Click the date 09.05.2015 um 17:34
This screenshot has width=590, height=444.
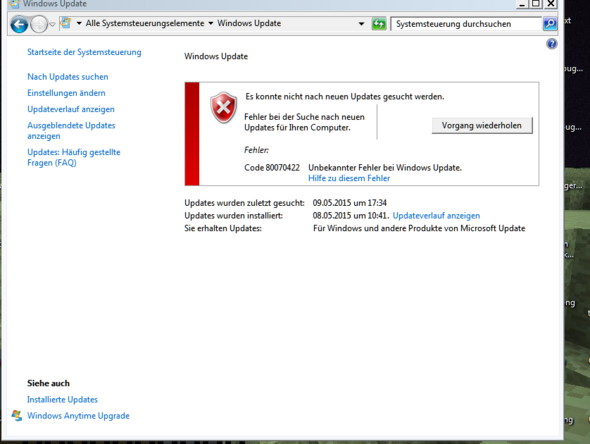tap(350, 203)
